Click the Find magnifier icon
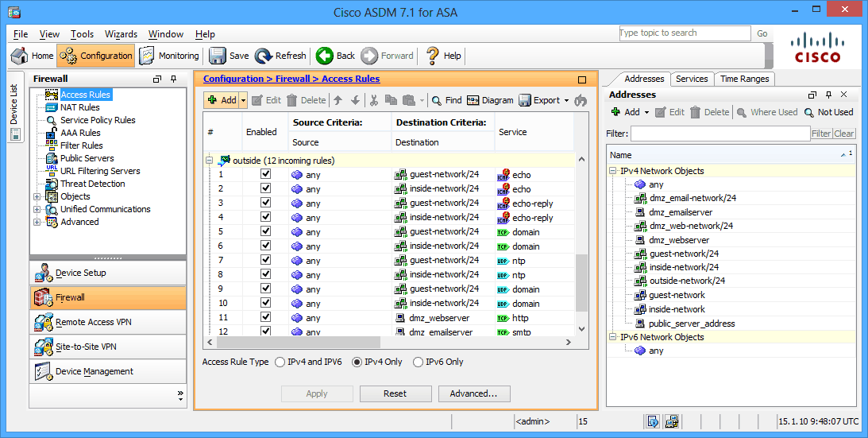This screenshot has height=438, width=868. coord(437,100)
